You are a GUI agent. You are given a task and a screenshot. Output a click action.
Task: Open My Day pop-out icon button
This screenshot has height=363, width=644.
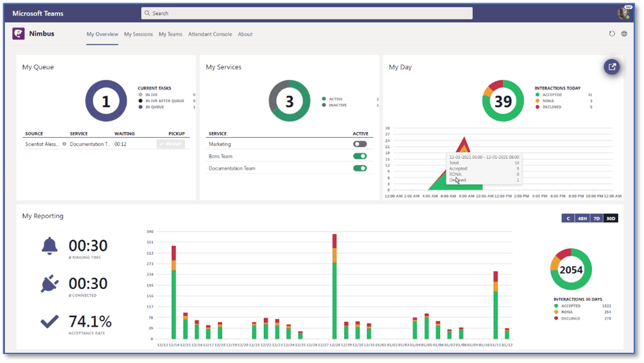[612, 67]
